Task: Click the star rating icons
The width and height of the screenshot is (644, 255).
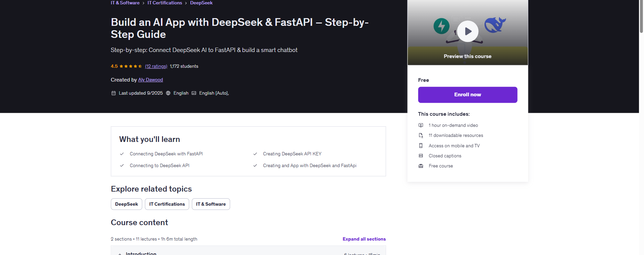Action: click(130, 66)
